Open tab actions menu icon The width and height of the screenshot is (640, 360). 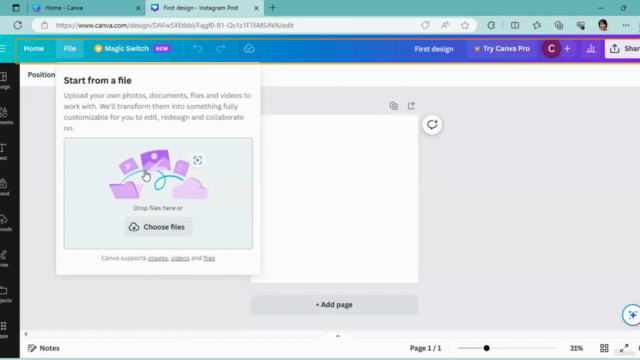16,8
